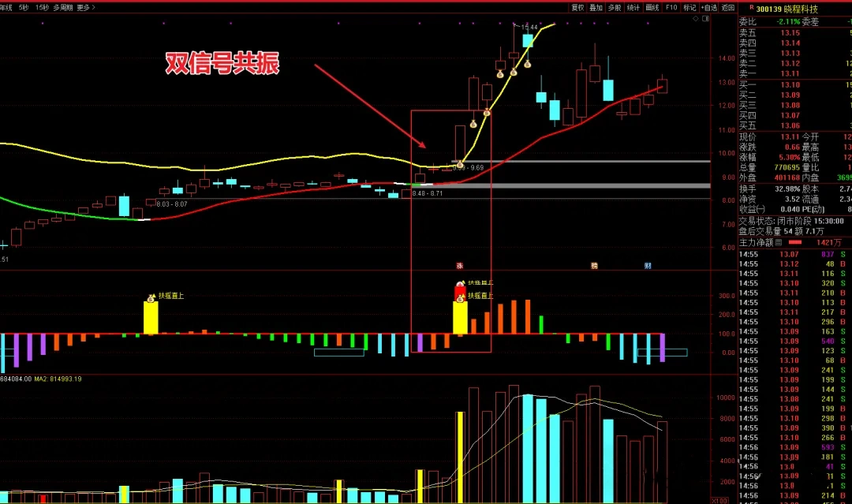Screen dimensions: 852x504
Task: Open the 标记 mark tool
Action: pyautogui.click(x=689, y=8)
